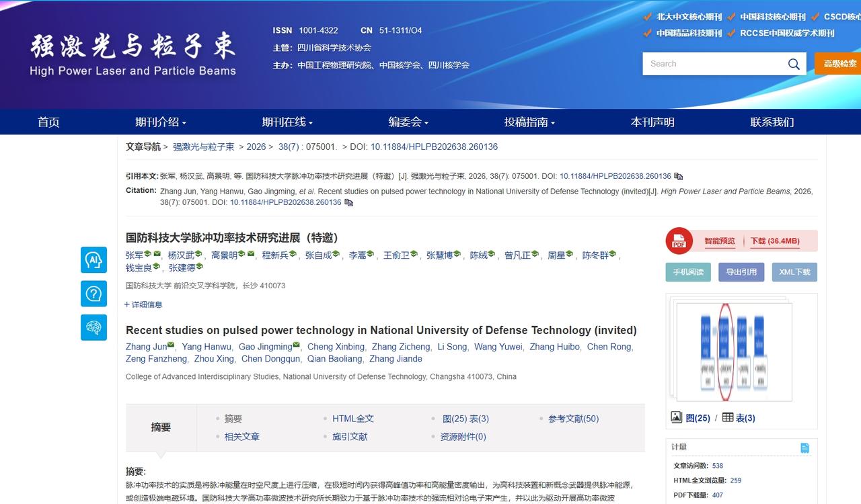Screen dimensions: 861x504
Task: Click scholar cap icon next to 张军
Action: coord(148,254)
